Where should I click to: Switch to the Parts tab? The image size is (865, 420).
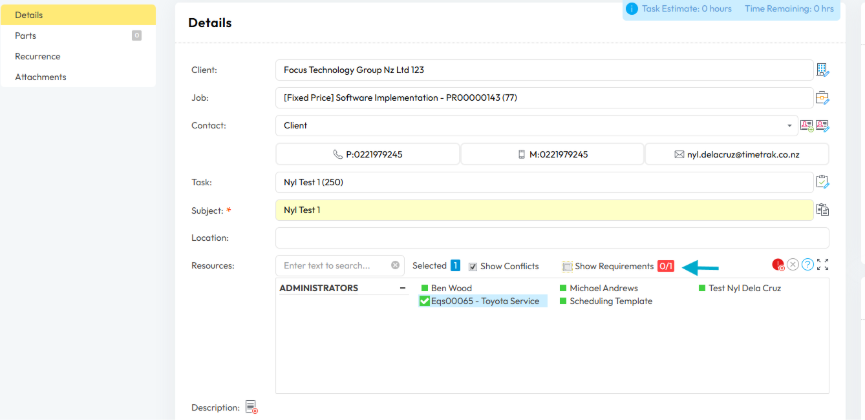pyautogui.click(x=26, y=36)
